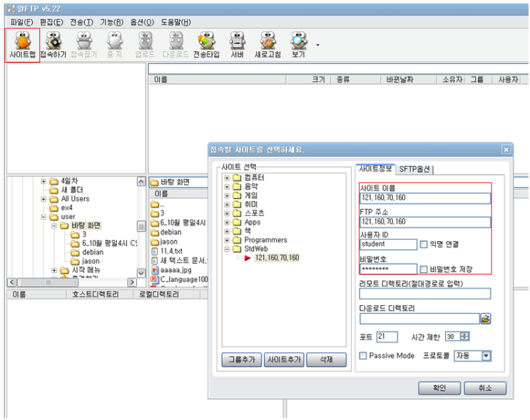530x420 pixels.
Task: Click the 사이트추가 button
Action: (x=285, y=359)
